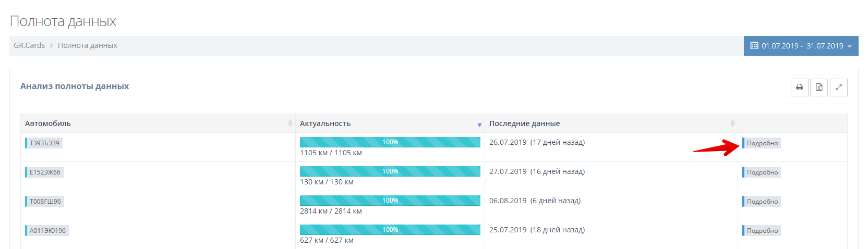The image size is (868, 249).
Task: Click the print icon button
Action: tap(799, 88)
